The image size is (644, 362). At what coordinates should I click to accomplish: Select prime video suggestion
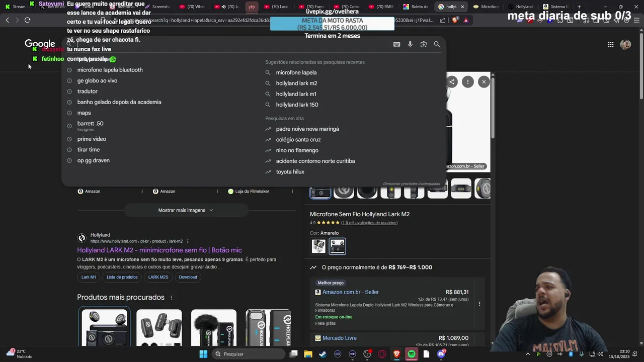click(x=92, y=139)
